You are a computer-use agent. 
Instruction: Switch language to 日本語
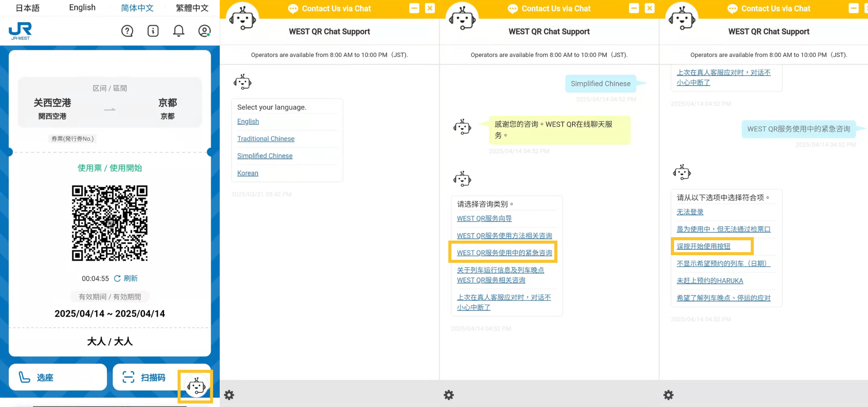coord(28,8)
